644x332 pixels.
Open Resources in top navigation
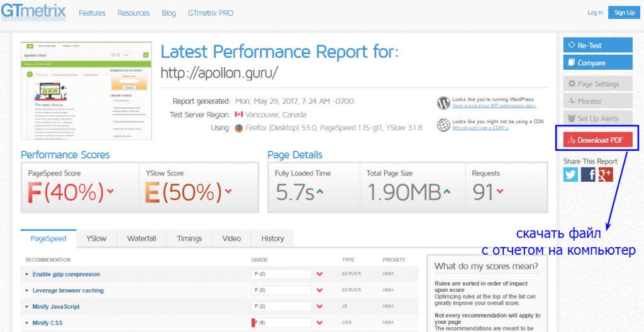pos(133,13)
